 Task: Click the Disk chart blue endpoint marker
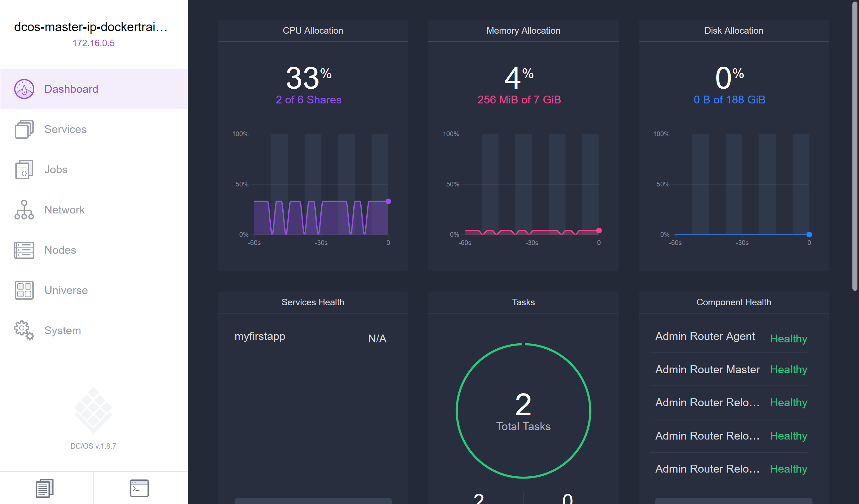(809, 235)
